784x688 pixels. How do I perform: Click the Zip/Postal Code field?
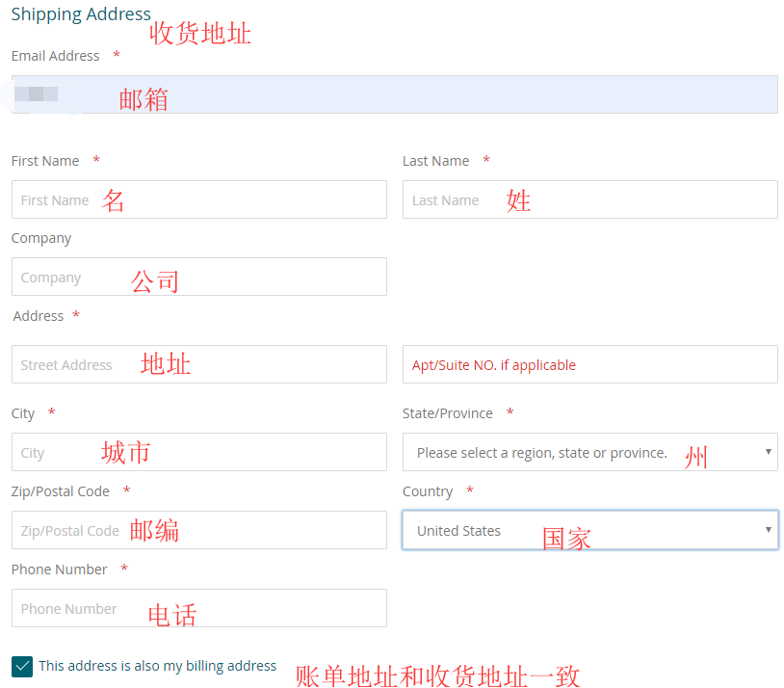point(198,530)
